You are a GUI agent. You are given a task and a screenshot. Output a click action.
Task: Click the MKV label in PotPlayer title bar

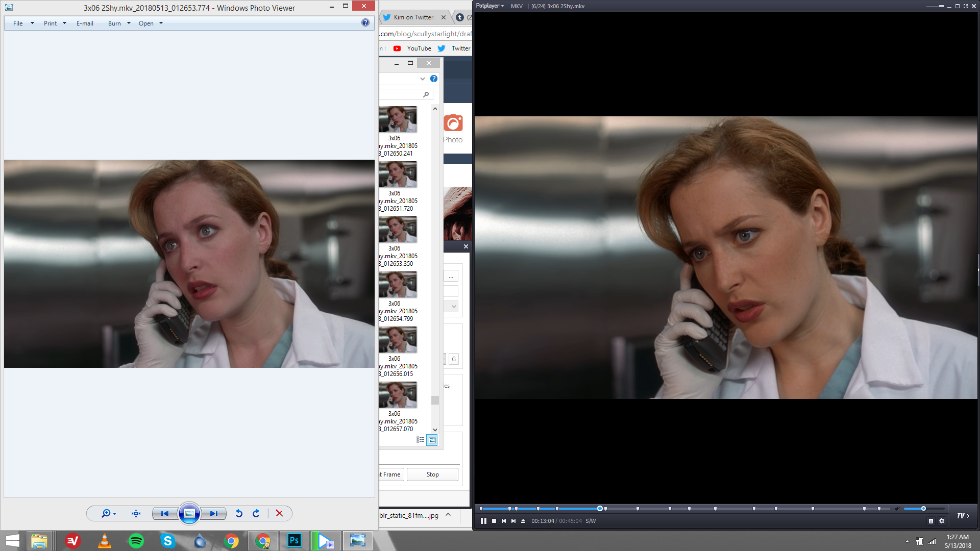click(517, 6)
